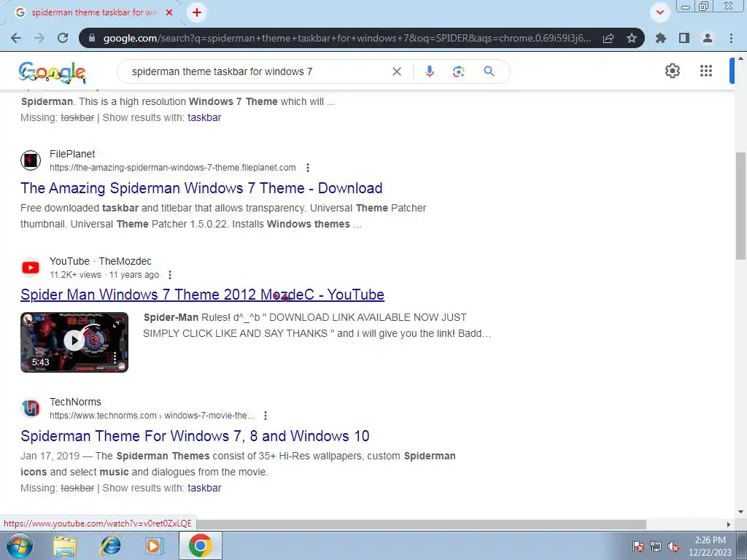Screen dimensions: 747x560
Task: Toggle the Chrome side panel
Action: (684, 38)
